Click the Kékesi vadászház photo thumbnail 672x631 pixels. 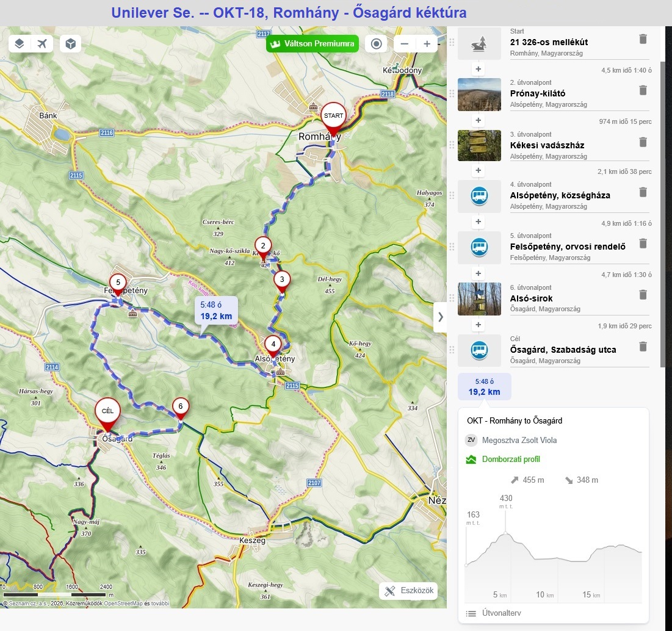click(x=479, y=145)
